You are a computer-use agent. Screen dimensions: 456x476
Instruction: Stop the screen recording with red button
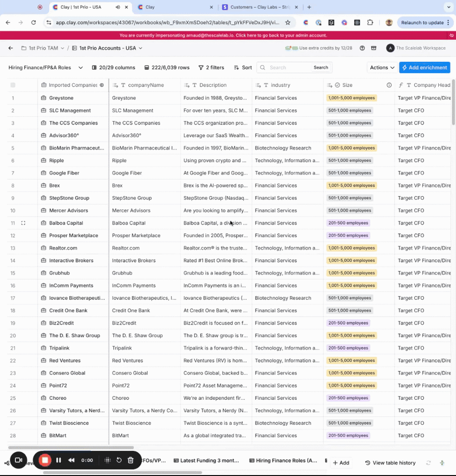click(x=45, y=460)
